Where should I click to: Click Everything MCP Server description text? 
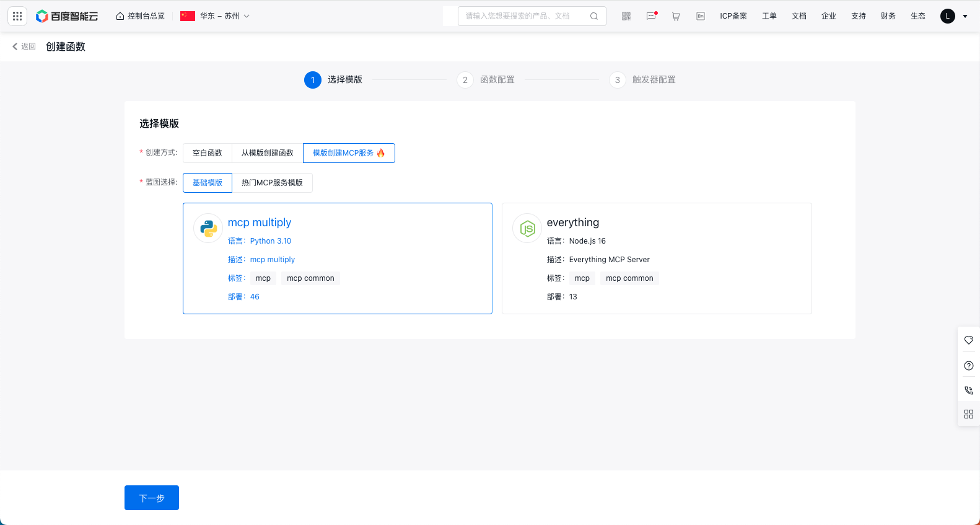click(x=610, y=260)
